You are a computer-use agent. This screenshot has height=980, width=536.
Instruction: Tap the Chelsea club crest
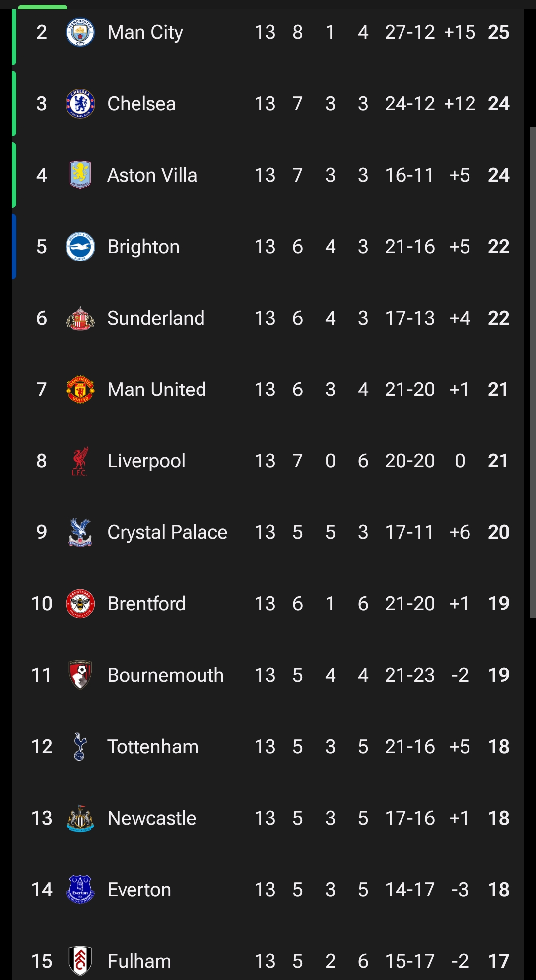80,104
